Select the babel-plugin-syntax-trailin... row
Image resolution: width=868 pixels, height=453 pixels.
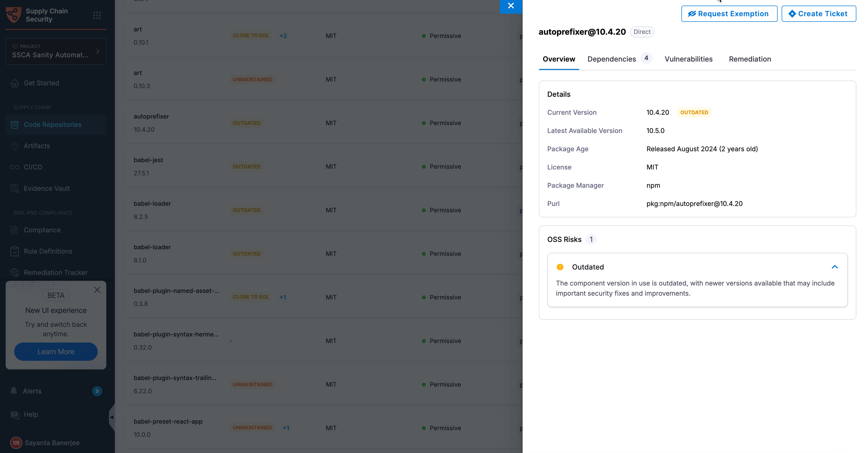pos(324,384)
